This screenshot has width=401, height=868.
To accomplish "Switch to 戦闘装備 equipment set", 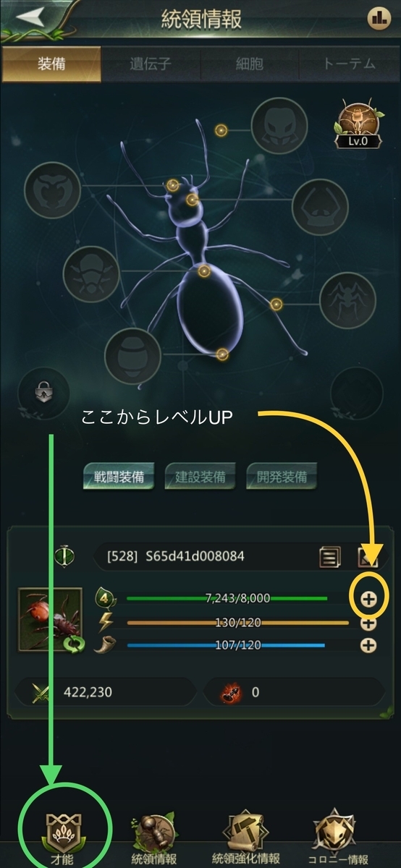I will coord(119,478).
